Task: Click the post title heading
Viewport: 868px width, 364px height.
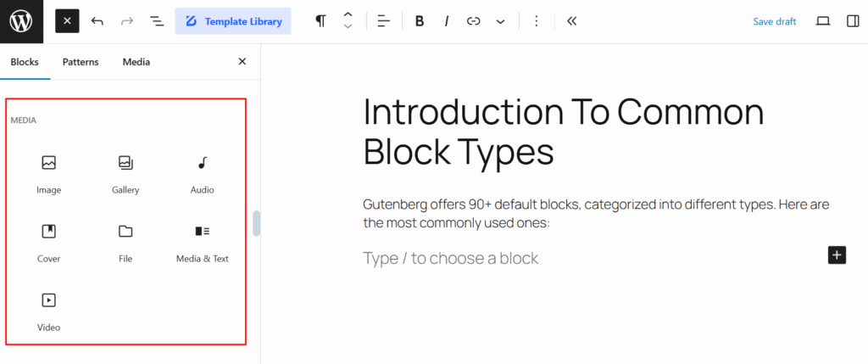Action: pos(564,132)
